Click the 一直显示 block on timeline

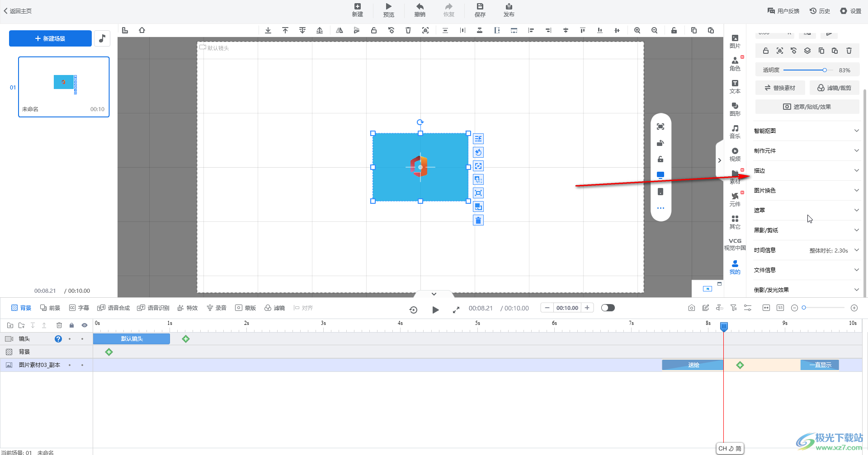[x=820, y=365]
